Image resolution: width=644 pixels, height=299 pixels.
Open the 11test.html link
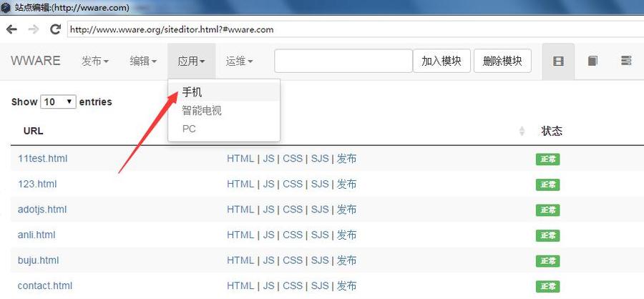click(42, 159)
